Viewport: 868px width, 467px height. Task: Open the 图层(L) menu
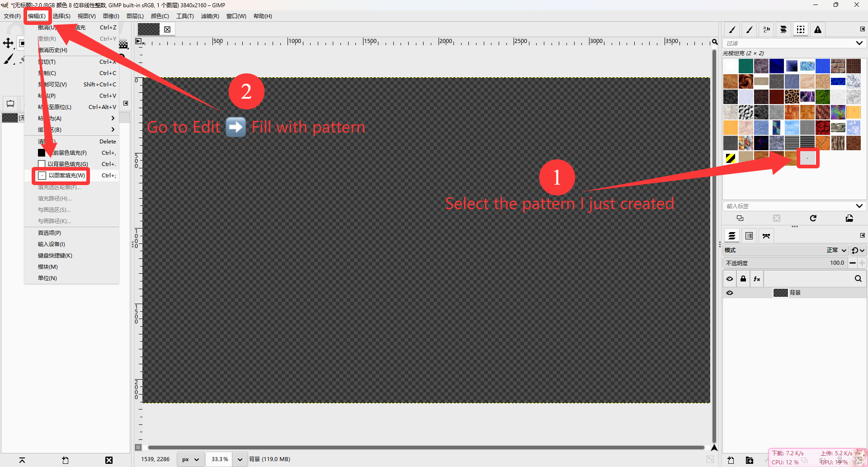pos(135,16)
